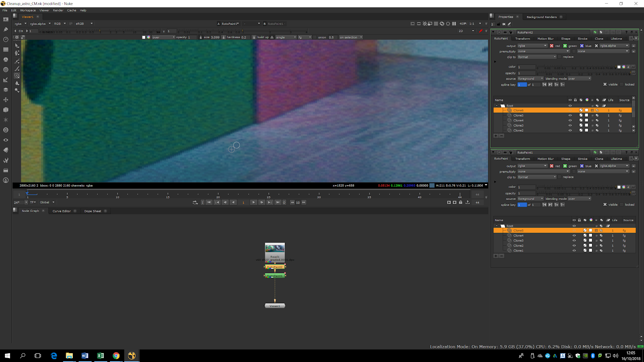
Task: Click the color wheel swatch in RotoPaint2
Action: [x=623, y=67]
